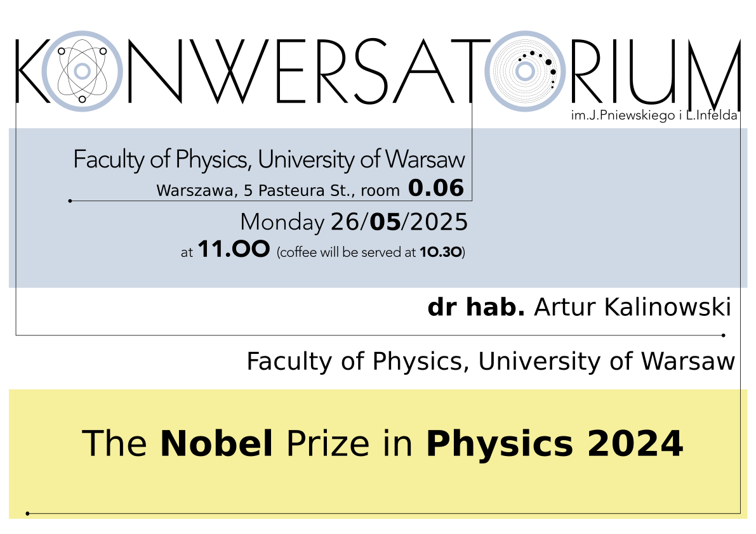756x534 pixels.
Task: Click the dotted planetary orbit icon in the title
Action: coord(525,72)
